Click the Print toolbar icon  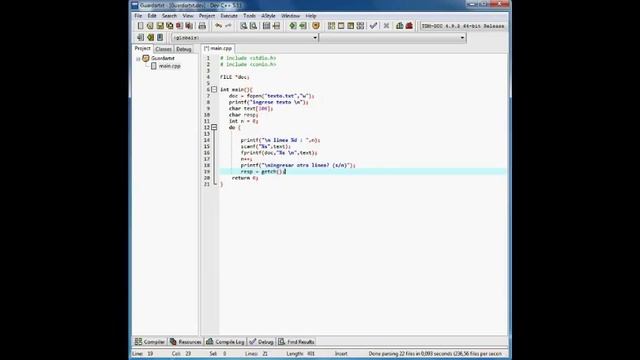click(202, 26)
